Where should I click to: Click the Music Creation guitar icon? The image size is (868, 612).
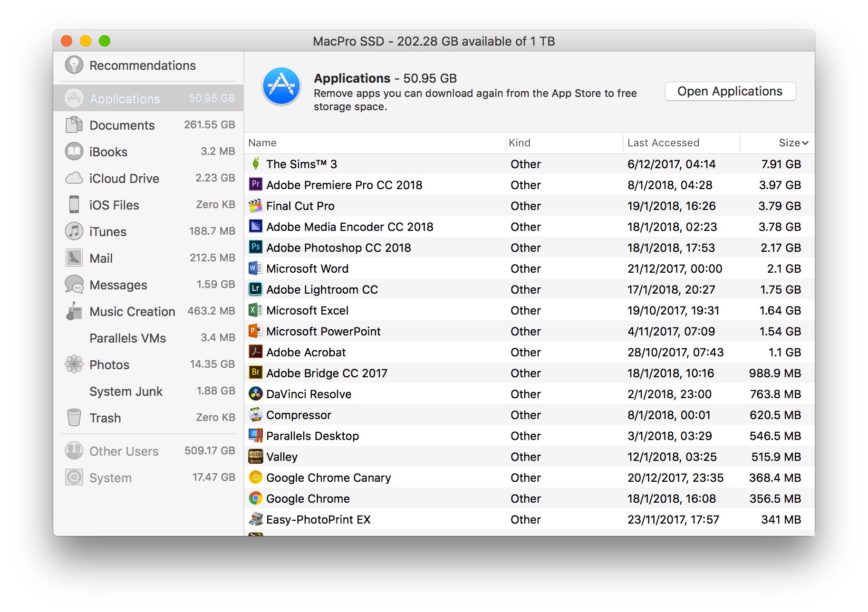pyautogui.click(x=74, y=311)
